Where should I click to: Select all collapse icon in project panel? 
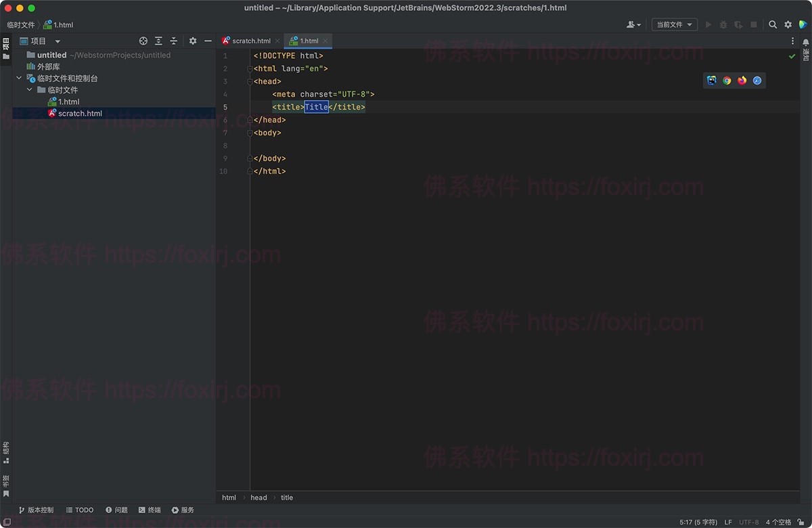[x=174, y=41]
